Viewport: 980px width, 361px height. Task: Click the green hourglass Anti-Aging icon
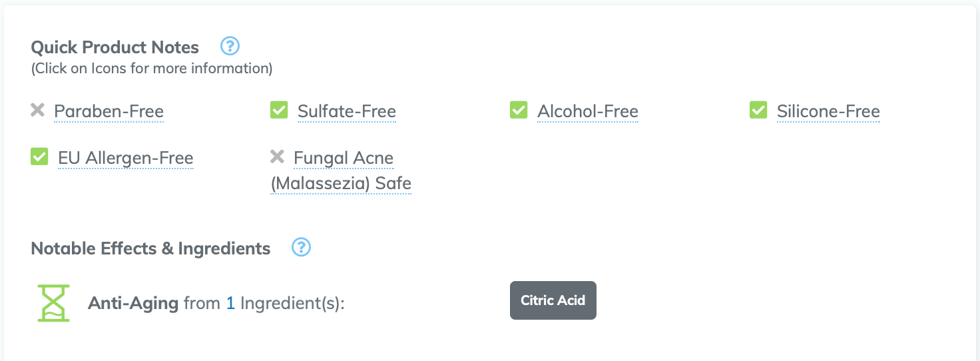(53, 303)
